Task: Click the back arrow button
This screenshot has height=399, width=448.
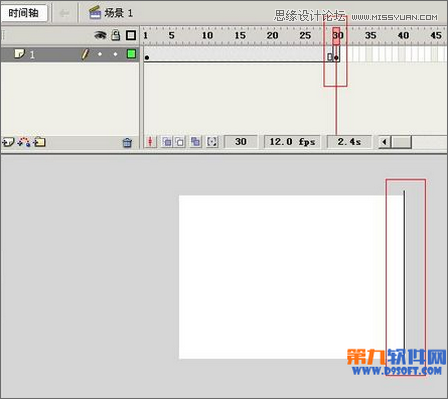Action: (x=64, y=13)
